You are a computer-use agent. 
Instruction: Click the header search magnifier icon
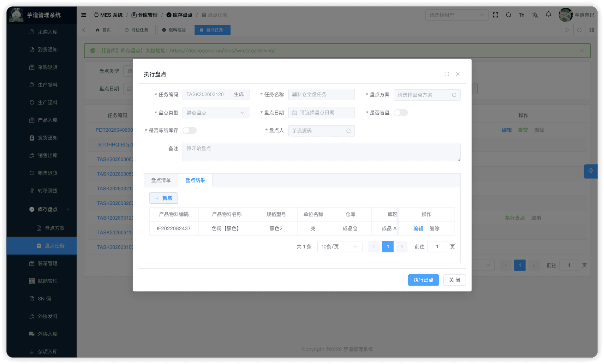tap(508, 15)
